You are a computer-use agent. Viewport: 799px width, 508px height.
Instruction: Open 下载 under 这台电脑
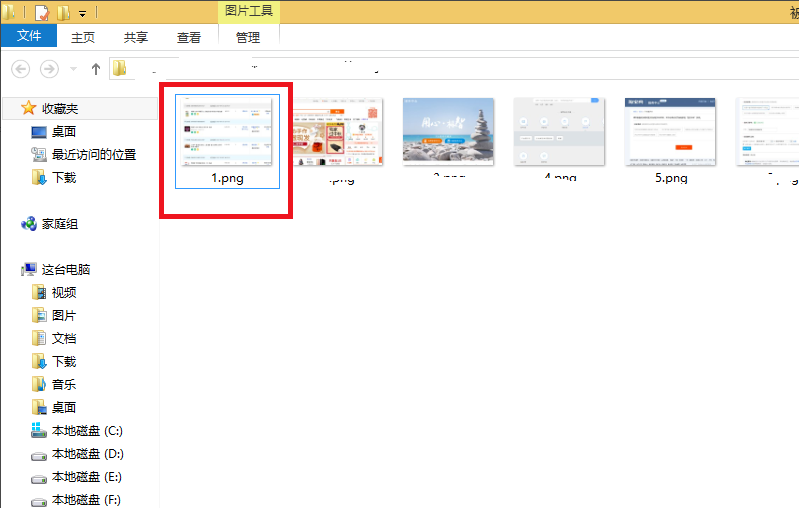point(64,362)
